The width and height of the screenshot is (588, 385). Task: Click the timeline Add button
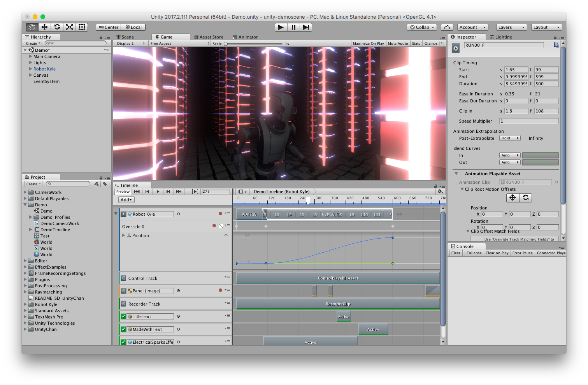[126, 200]
